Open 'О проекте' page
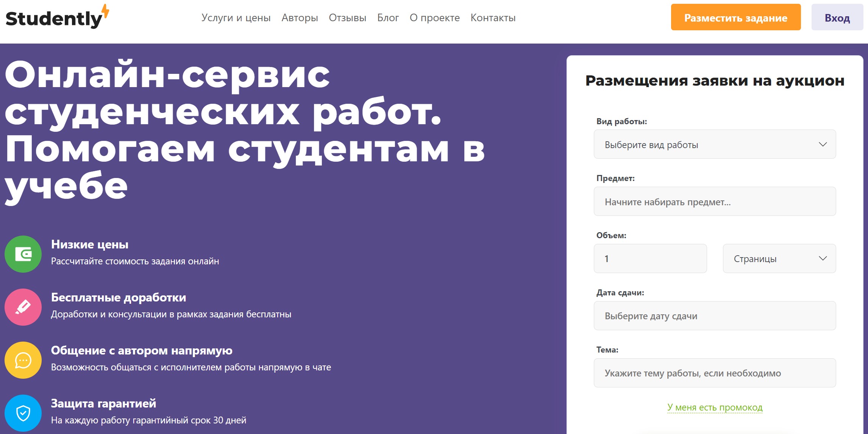868x434 pixels. point(434,18)
